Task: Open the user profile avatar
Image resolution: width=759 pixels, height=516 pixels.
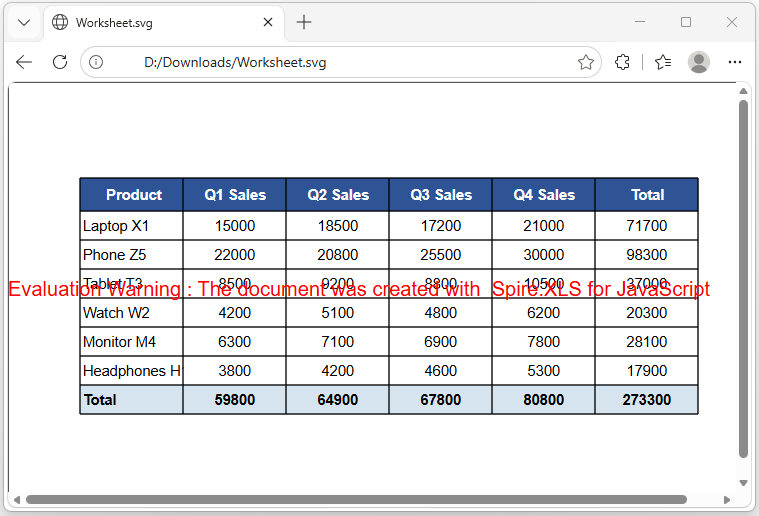Action: click(x=698, y=62)
